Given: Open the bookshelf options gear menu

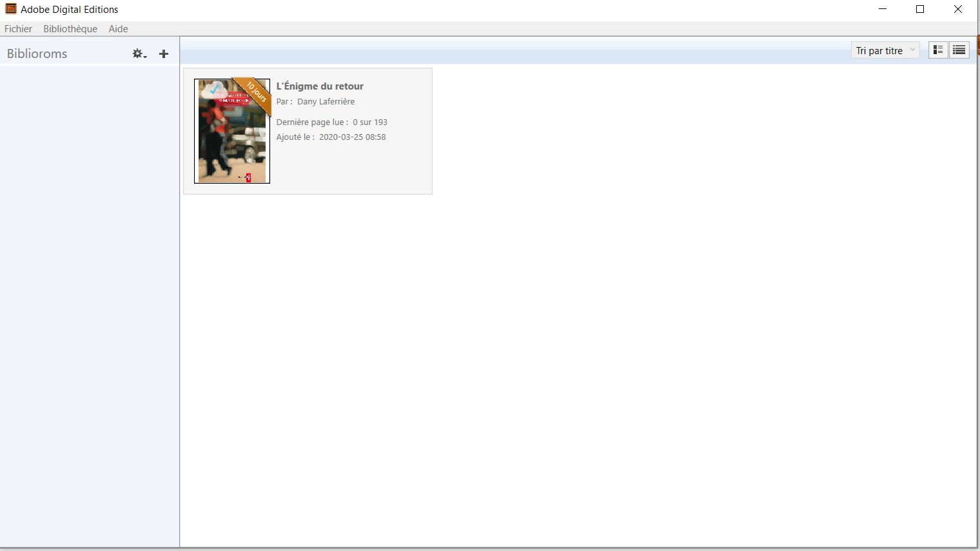Looking at the screenshot, I should (139, 54).
